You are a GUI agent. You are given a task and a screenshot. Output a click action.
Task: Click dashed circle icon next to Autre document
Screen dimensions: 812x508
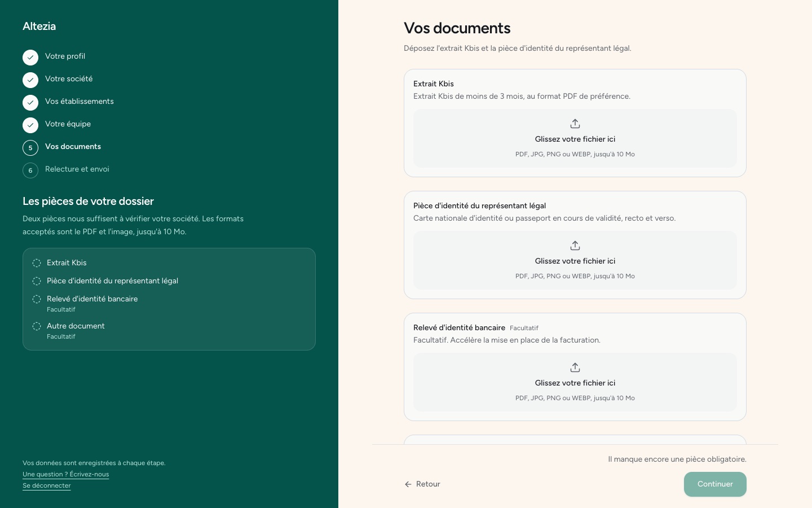[37, 326]
